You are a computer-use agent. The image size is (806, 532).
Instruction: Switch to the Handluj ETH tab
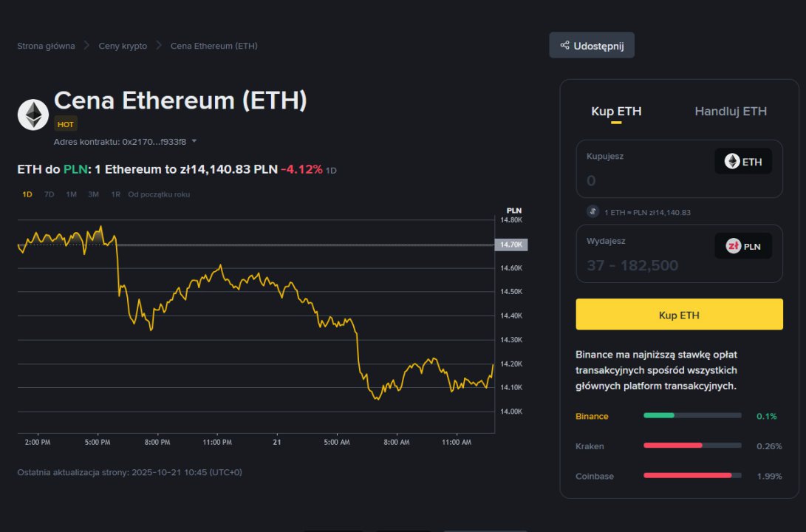730,112
